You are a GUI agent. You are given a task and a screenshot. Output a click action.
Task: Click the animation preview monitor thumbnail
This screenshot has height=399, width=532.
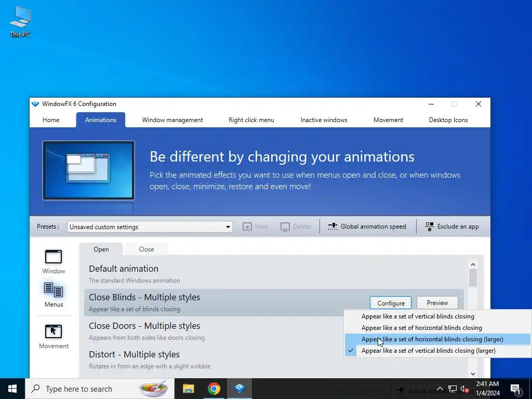pos(88,170)
